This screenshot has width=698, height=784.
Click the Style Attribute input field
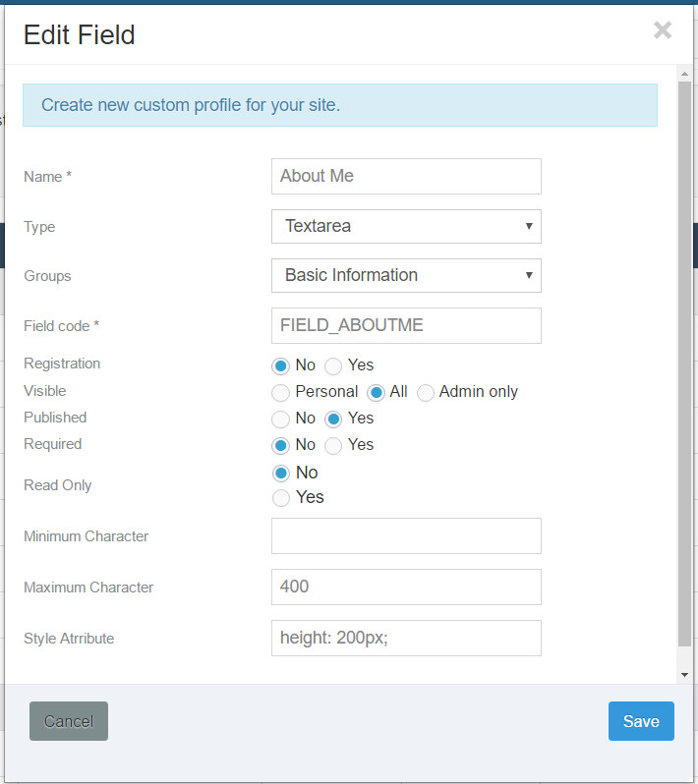coord(406,638)
